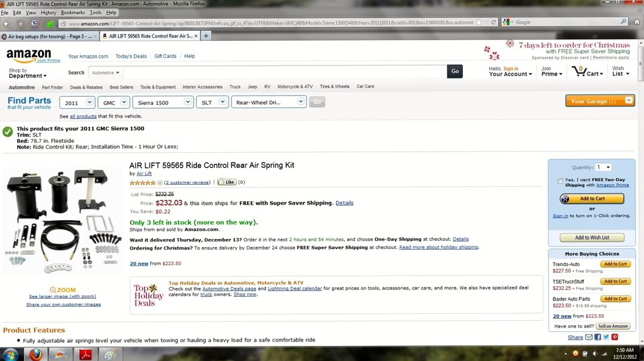Open Today's Deals link
Viewport: 644px width, 361px height.
click(131, 56)
